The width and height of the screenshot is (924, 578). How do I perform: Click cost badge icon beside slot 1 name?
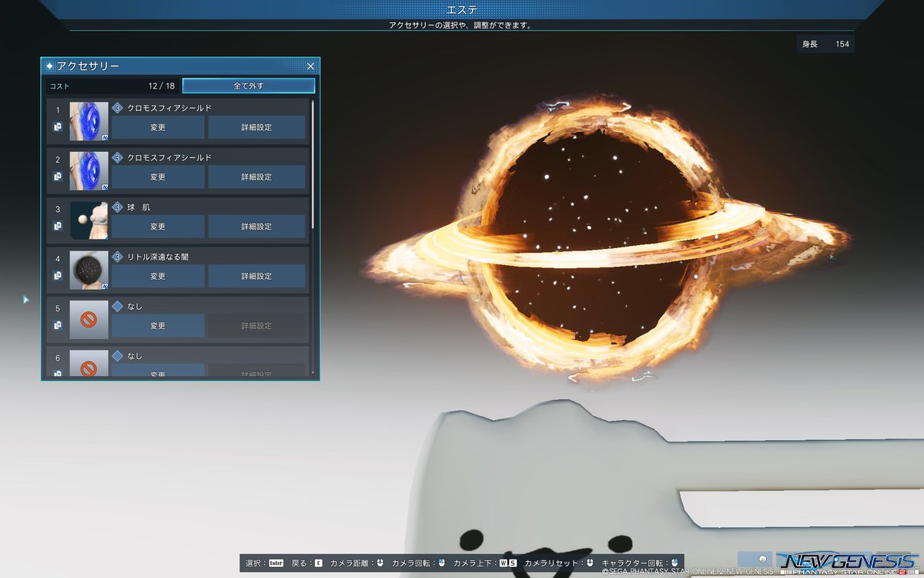[x=118, y=108]
